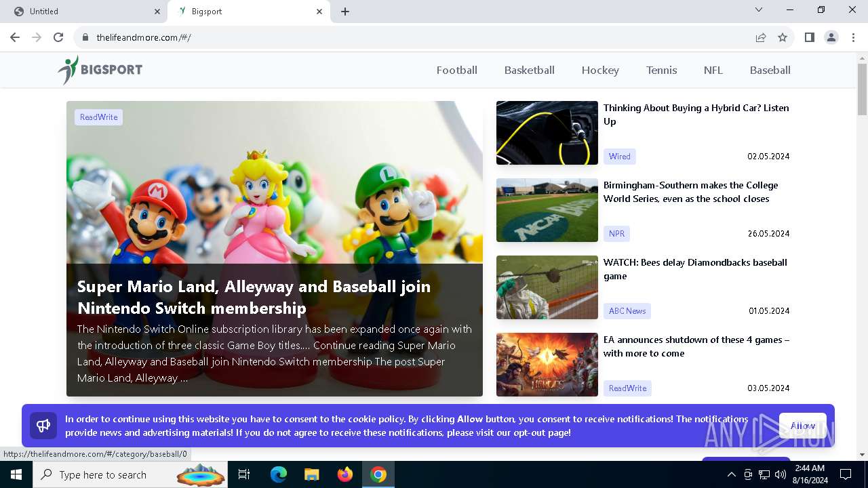Open the network icon in tray

764,474
